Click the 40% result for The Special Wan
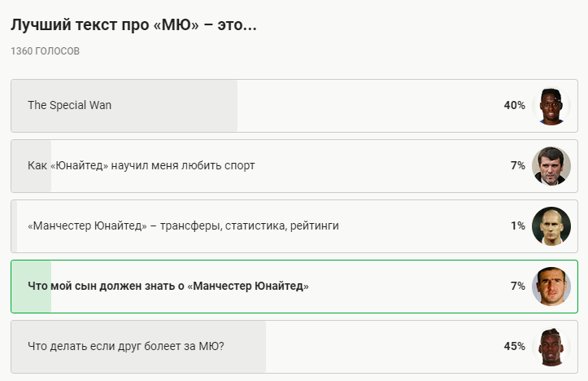Viewport: 588px width, 381px height. coord(514,106)
